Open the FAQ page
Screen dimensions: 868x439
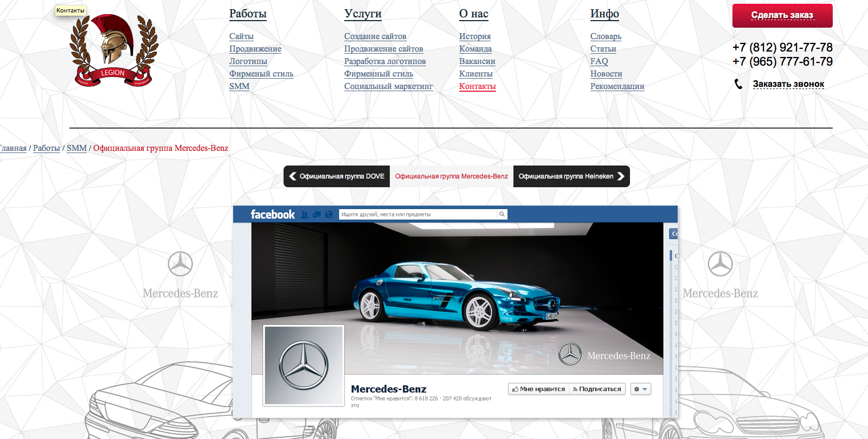[x=599, y=61]
